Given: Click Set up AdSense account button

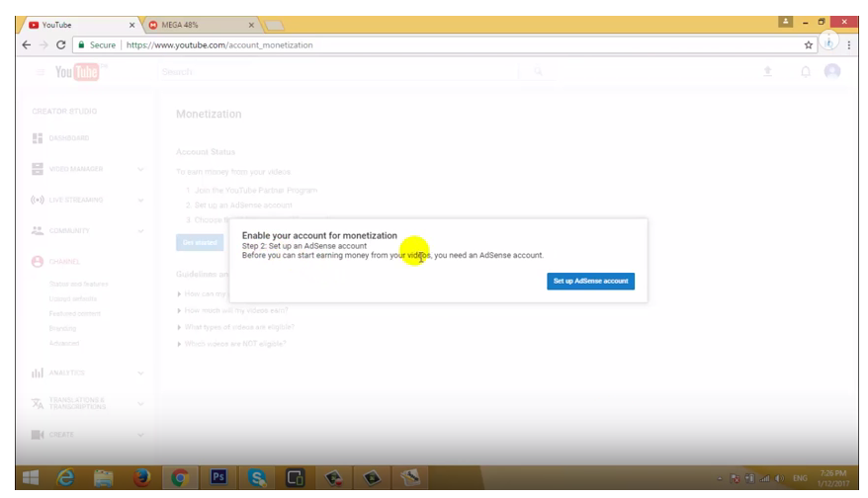Looking at the screenshot, I should [590, 281].
